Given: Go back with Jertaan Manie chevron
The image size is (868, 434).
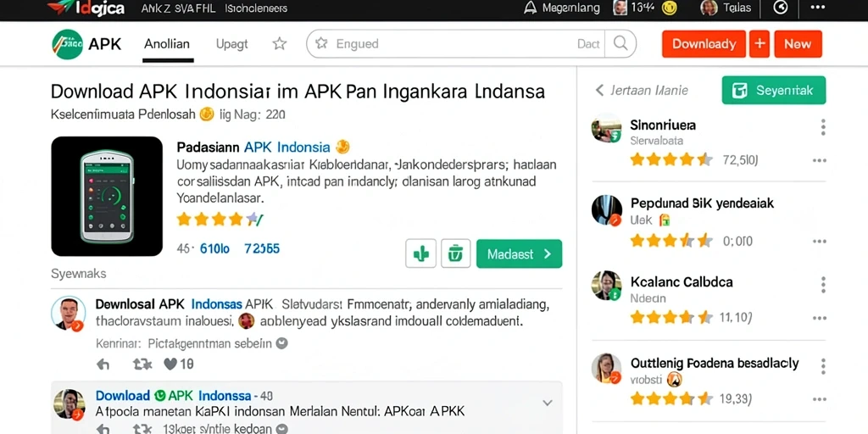Looking at the screenshot, I should (599, 90).
